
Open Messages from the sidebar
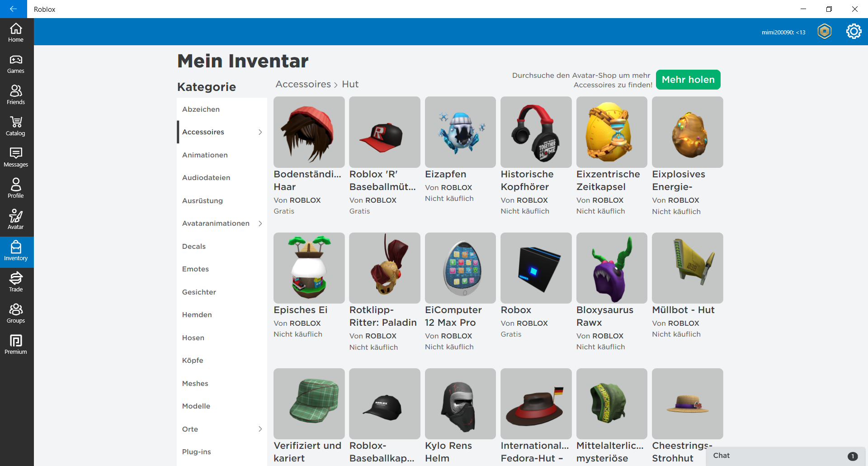click(x=16, y=157)
